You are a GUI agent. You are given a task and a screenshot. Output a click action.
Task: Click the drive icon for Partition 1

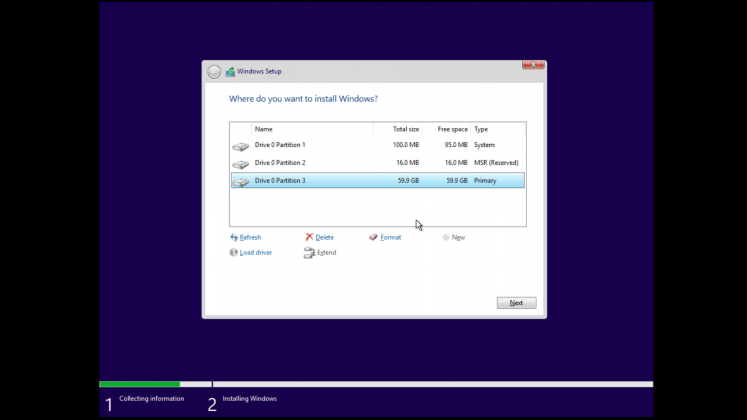coord(241,146)
